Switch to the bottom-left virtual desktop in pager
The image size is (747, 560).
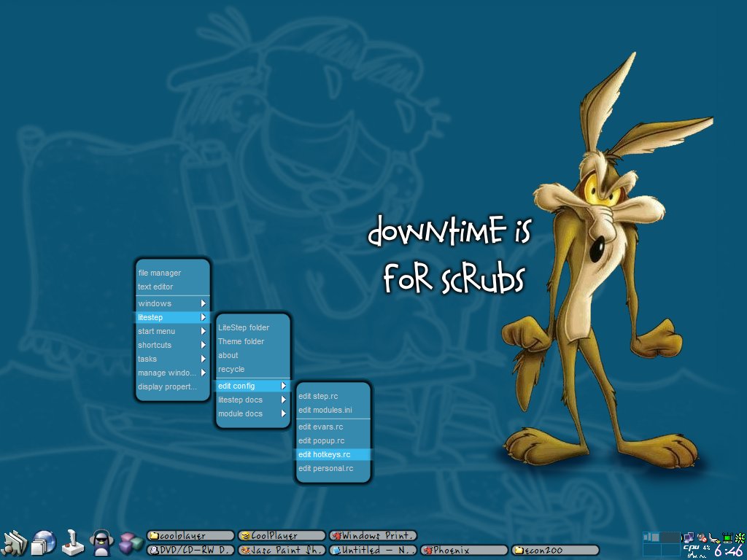point(652,550)
